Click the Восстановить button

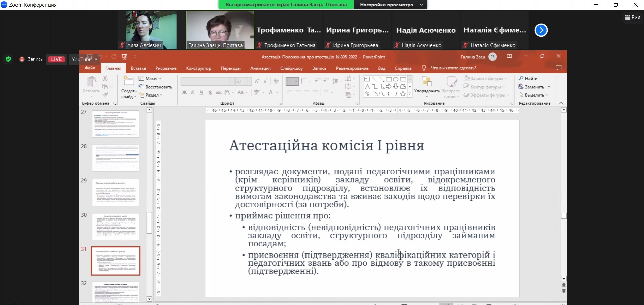click(x=156, y=87)
